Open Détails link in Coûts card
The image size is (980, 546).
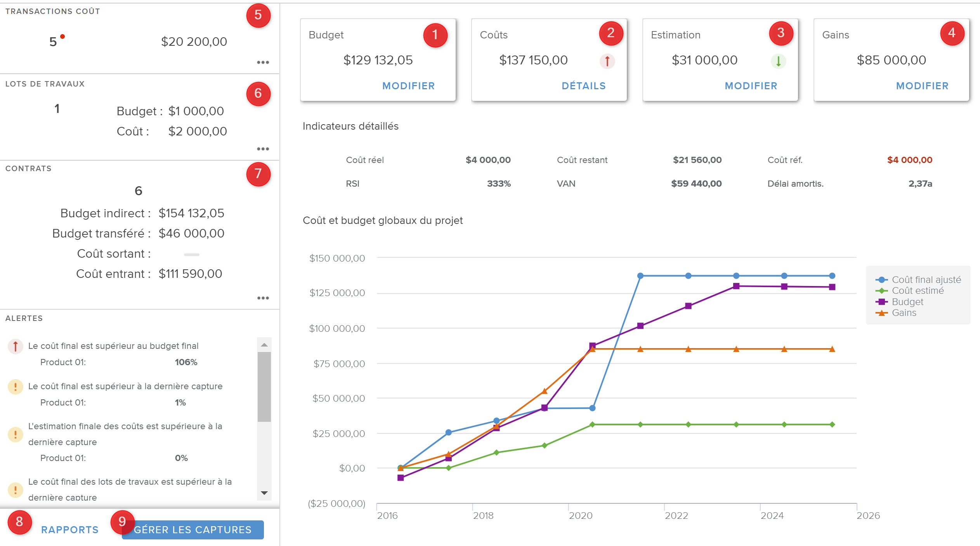coord(583,86)
